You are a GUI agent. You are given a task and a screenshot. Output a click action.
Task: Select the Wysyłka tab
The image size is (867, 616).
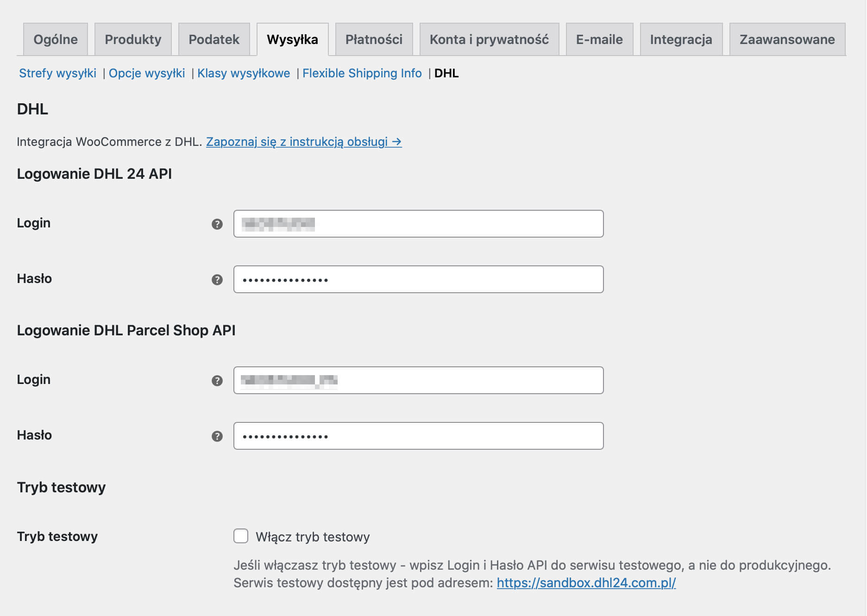click(x=293, y=39)
